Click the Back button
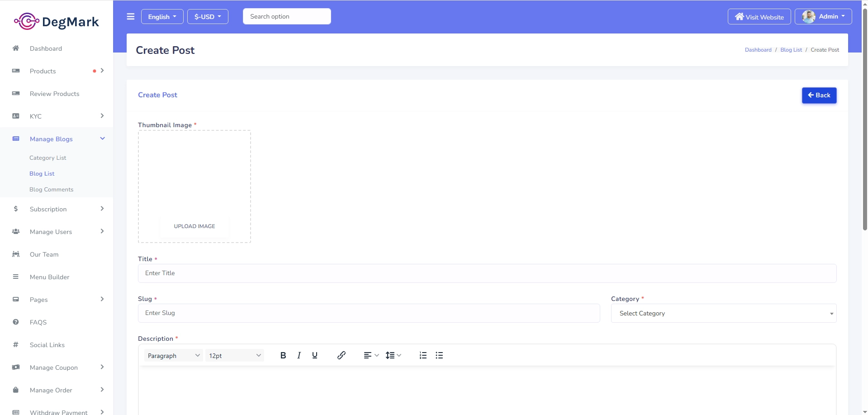 point(819,95)
